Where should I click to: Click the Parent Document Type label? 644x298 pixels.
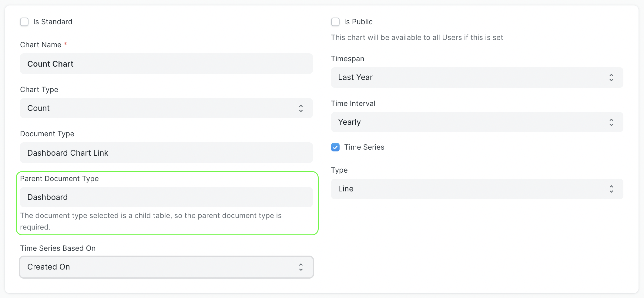point(59,179)
